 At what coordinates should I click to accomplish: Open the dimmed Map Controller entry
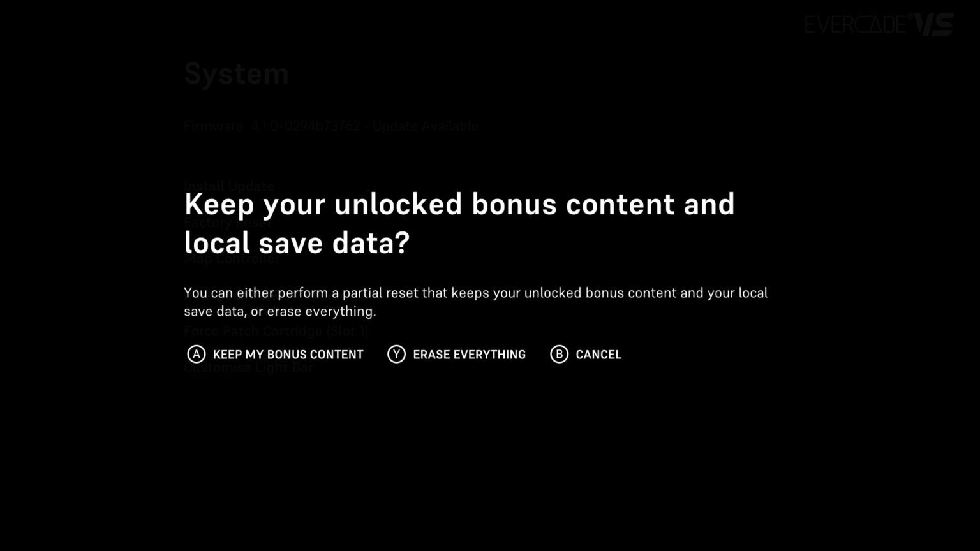pos(232,259)
